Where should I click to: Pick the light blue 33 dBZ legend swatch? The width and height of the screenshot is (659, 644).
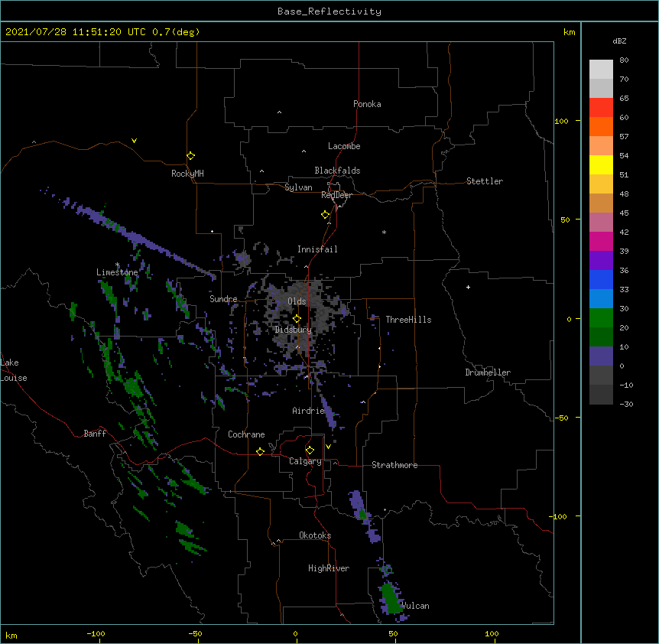click(x=601, y=298)
